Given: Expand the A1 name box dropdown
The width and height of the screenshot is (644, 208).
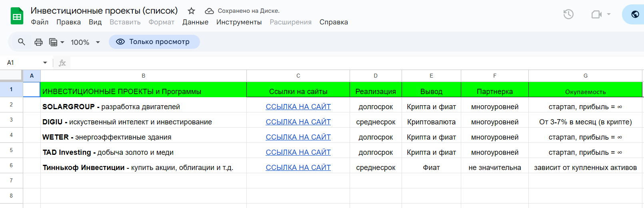Looking at the screenshot, I should [x=45, y=63].
